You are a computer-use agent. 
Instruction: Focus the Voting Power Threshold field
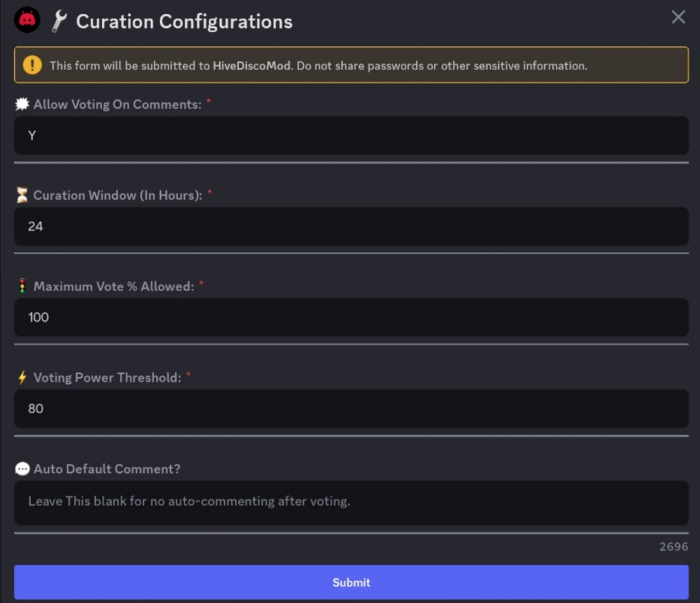(x=351, y=408)
